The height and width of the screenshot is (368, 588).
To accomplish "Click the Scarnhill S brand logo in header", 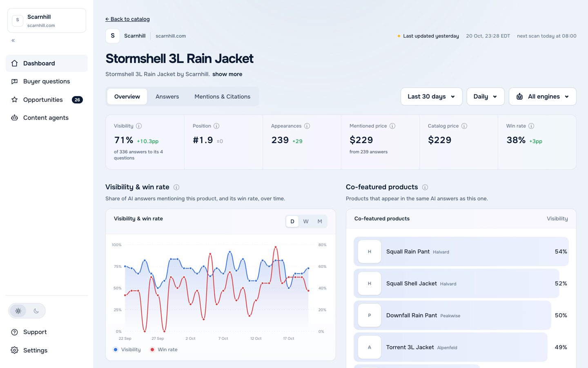I will point(113,36).
